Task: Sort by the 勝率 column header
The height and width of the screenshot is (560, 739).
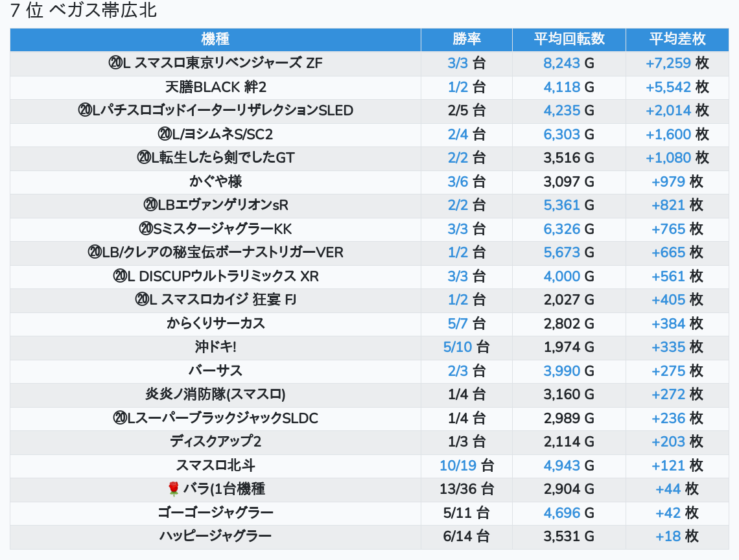Action: click(x=466, y=39)
